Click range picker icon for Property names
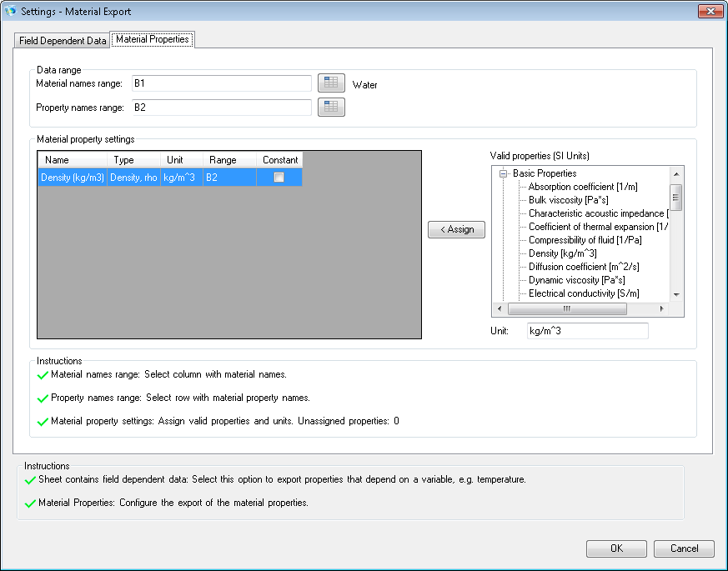The width and height of the screenshot is (728, 571). point(331,107)
